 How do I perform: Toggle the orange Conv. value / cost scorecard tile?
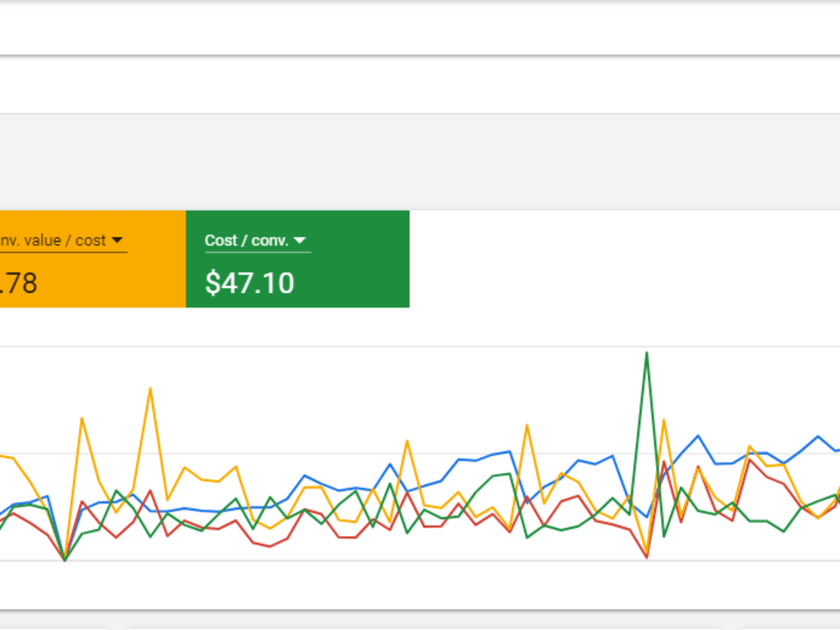tap(92, 259)
